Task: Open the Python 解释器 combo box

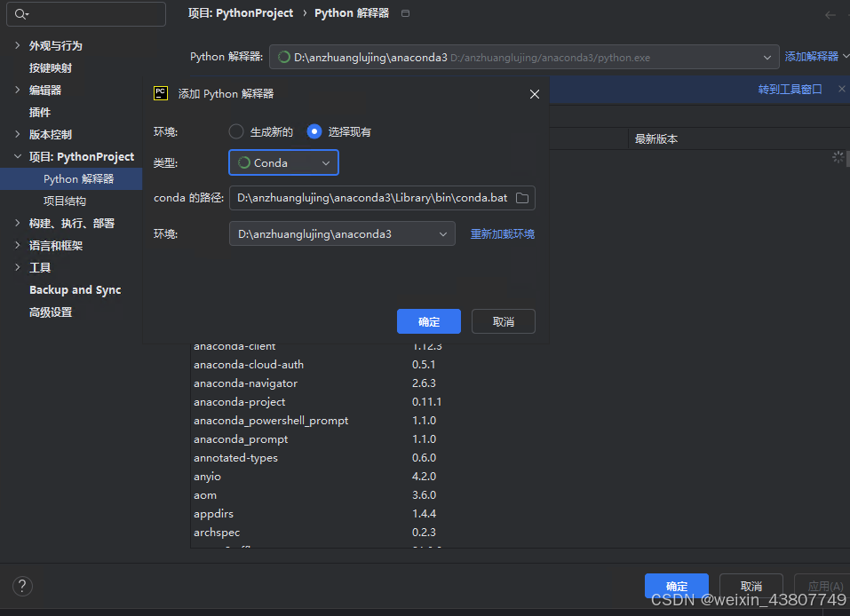Action: coord(524,57)
